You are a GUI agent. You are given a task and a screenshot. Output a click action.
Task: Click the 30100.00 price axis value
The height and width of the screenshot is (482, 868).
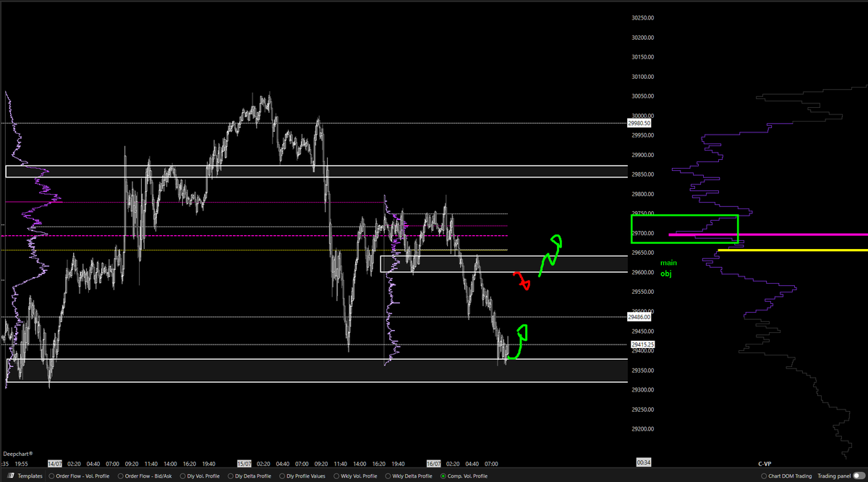point(643,77)
